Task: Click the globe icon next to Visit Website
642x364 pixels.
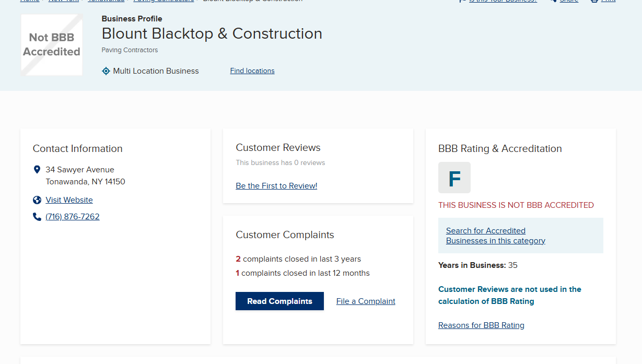Action: click(x=37, y=200)
